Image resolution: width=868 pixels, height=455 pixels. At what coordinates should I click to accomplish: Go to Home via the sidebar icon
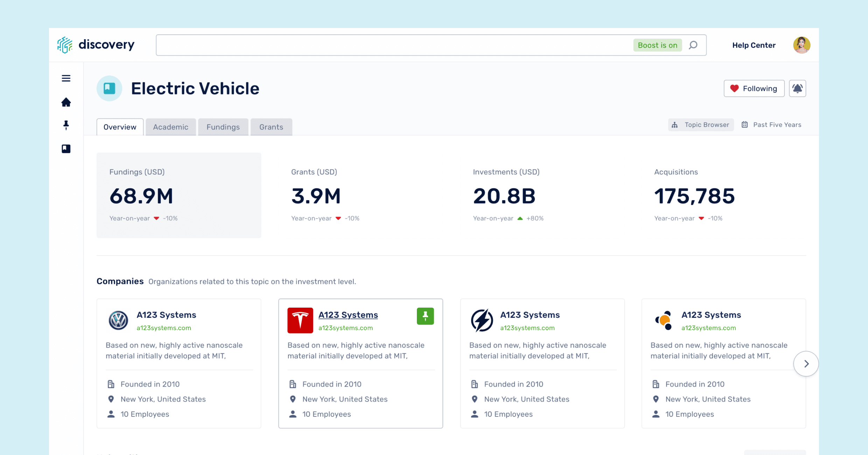(66, 102)
